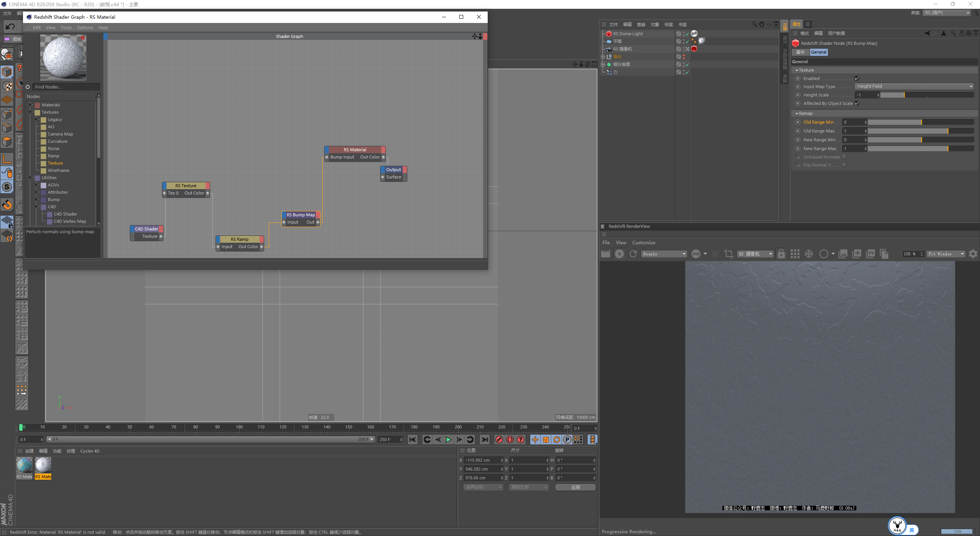
Task: Uncheck the Texture Enabled checkbox
Action: coord(857,78)
